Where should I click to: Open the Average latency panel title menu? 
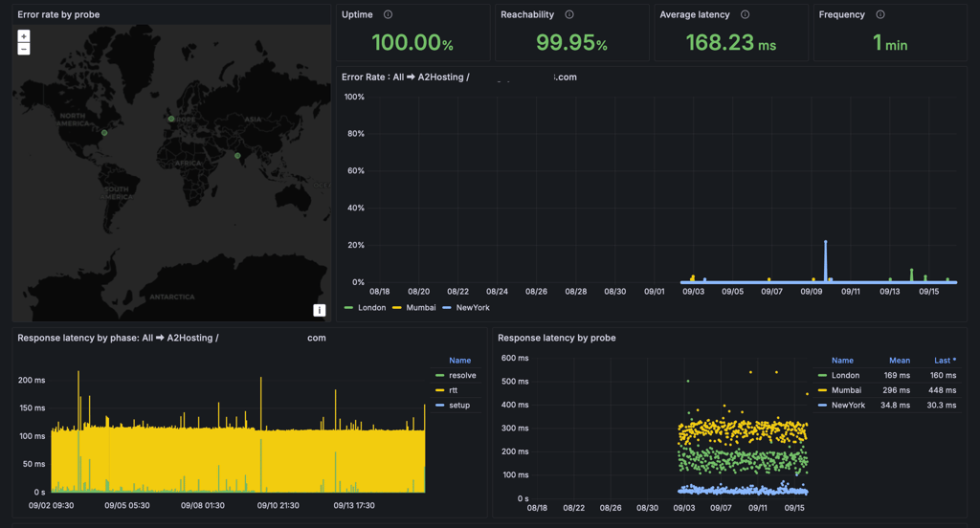[695, 14]
